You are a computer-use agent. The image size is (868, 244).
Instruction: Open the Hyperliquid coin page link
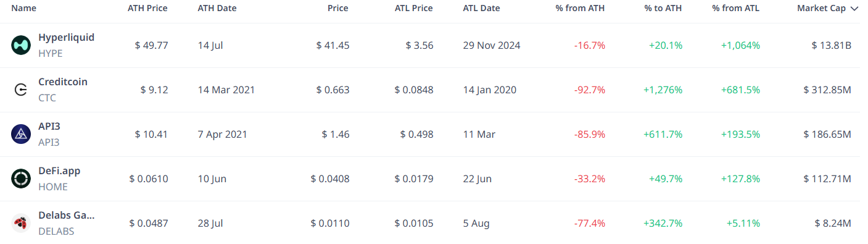(x=66, y=37)
